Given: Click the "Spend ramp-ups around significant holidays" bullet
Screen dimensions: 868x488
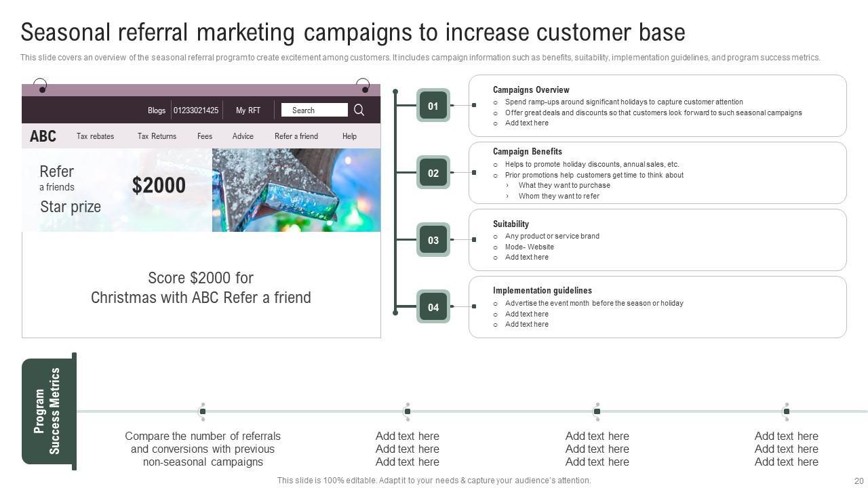Looking at the screenshot, I should pyautogui.click(x=624, y=102).
